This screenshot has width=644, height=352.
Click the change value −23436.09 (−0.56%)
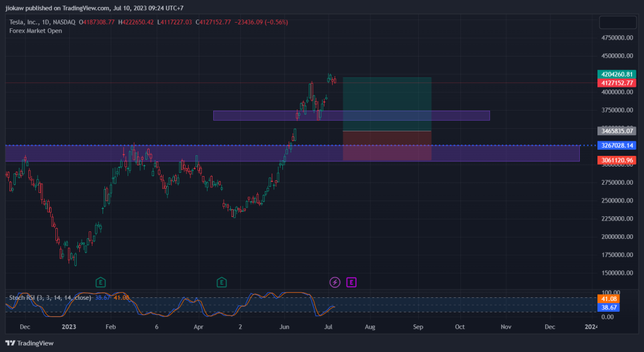tap(261, 22)
